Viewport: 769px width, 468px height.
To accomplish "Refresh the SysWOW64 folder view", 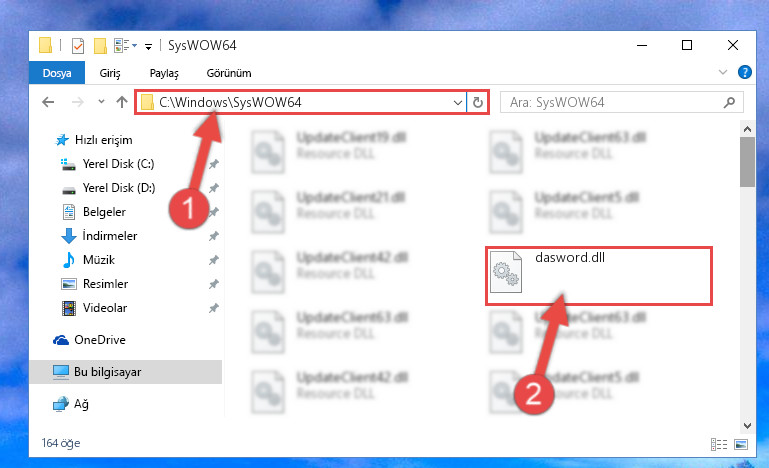I will [477, 102].
